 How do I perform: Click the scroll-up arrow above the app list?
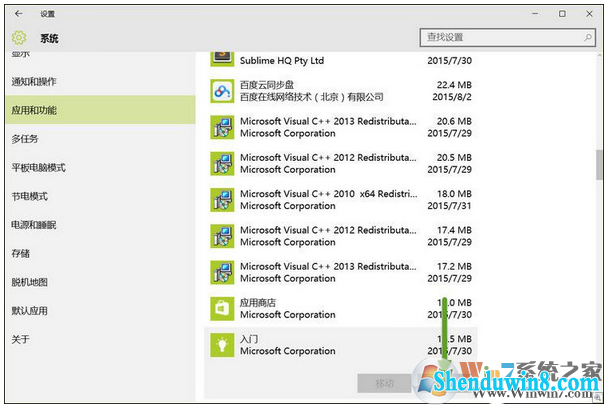pyautogui.click(x=599, y=56)
